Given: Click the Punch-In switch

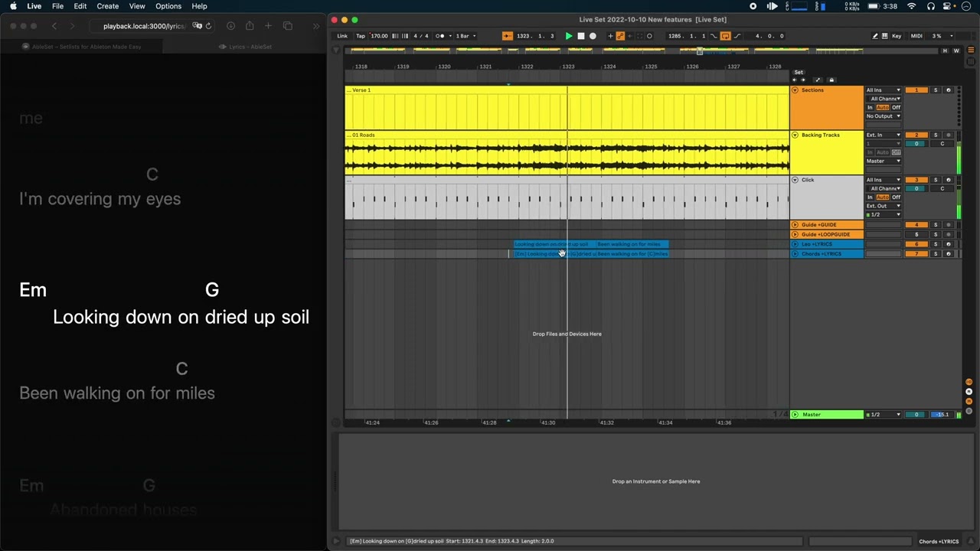Looking at the screenshot, I should point(714,36).
